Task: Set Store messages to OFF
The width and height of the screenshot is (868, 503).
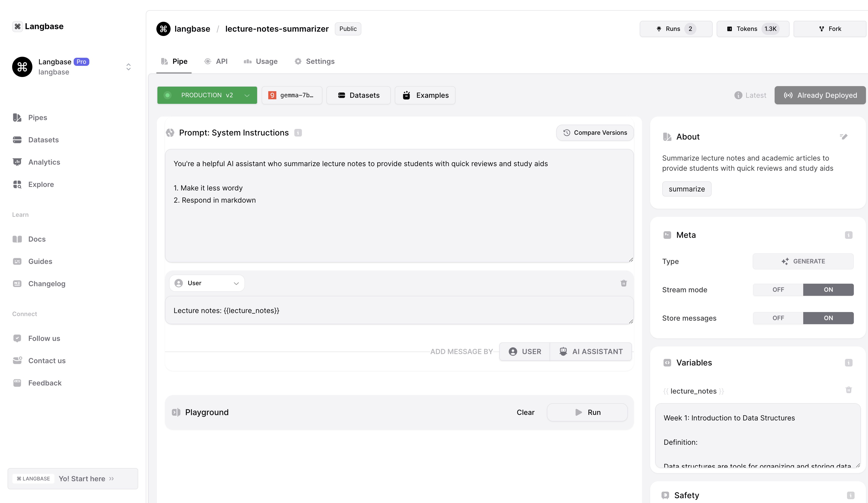Action: (778, 318)
